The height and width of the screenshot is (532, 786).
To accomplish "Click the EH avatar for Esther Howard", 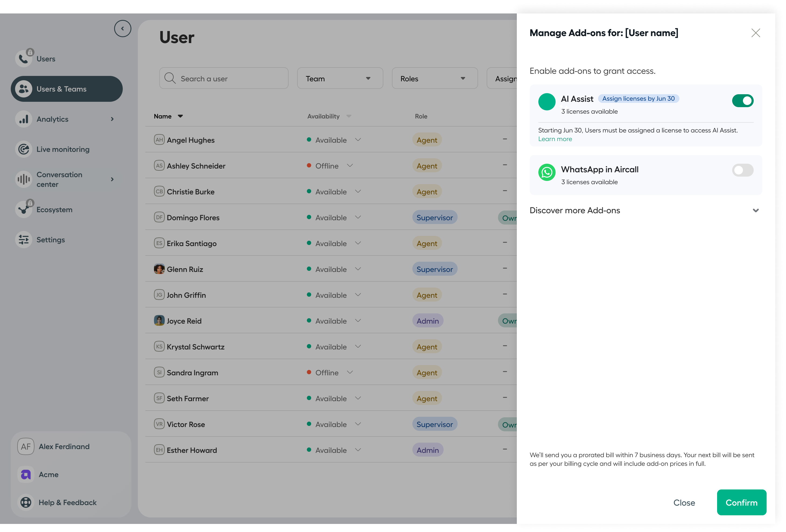I will pyautogui.click(x=159, y=450).
